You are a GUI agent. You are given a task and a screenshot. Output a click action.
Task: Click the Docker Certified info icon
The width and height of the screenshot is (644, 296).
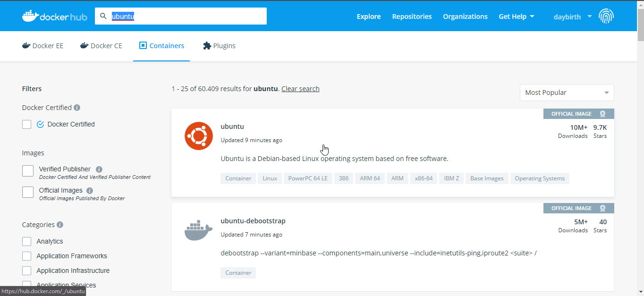click(x=77, y=108)
